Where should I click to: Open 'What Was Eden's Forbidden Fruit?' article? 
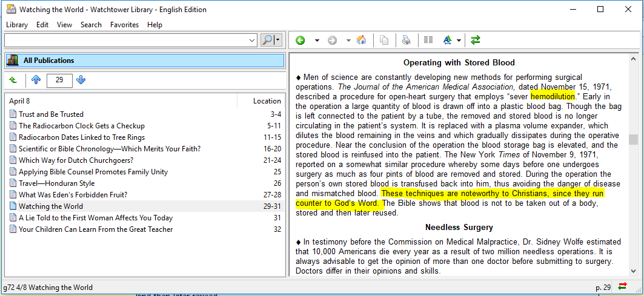73,195
